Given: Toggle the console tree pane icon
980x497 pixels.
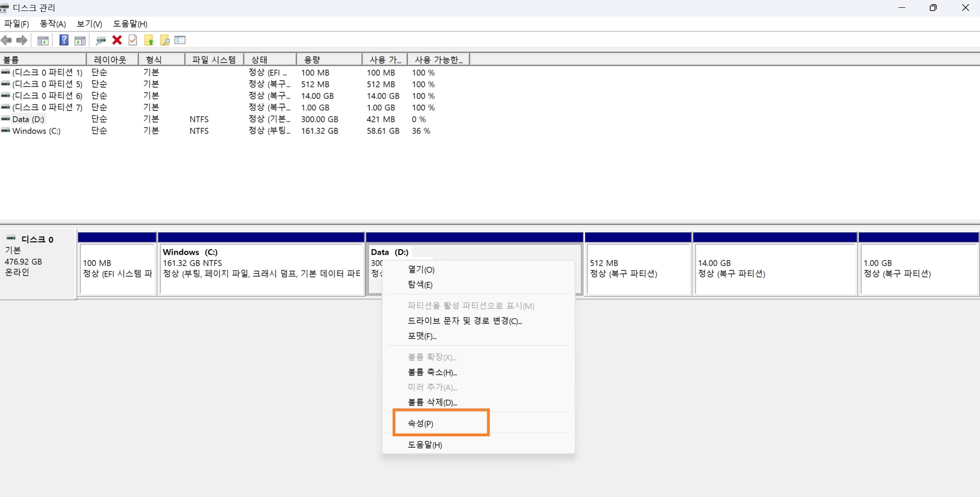Looking at the screenshot, I should [x=43, y=40].
